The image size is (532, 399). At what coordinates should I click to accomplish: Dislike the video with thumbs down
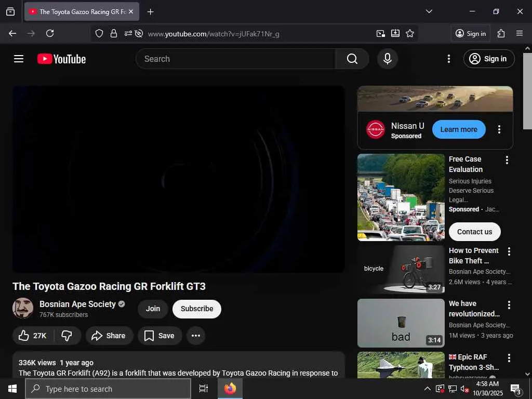point(67,336)
